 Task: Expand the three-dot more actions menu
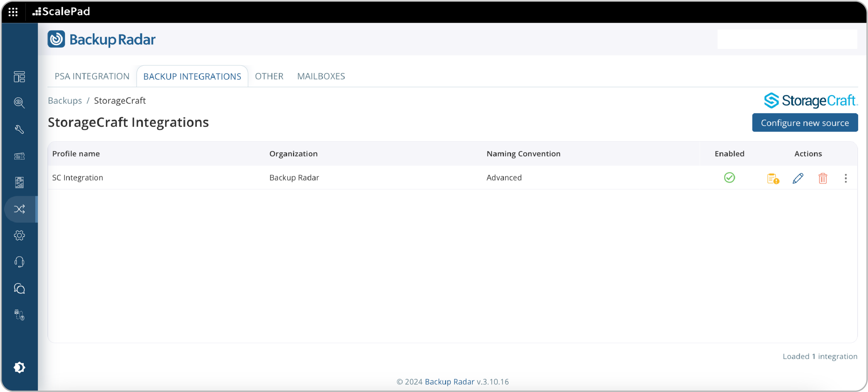[x=846, y=178]
